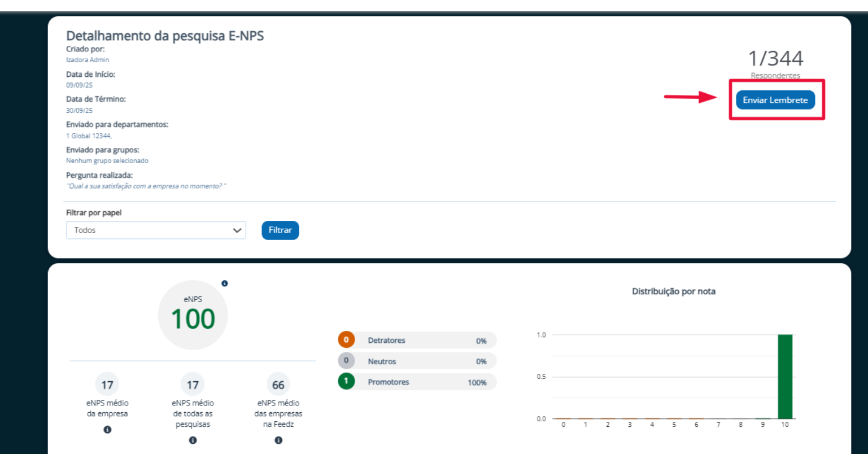Click the gray Neutros count badge
868x454 pixels.
coord(346,361)
